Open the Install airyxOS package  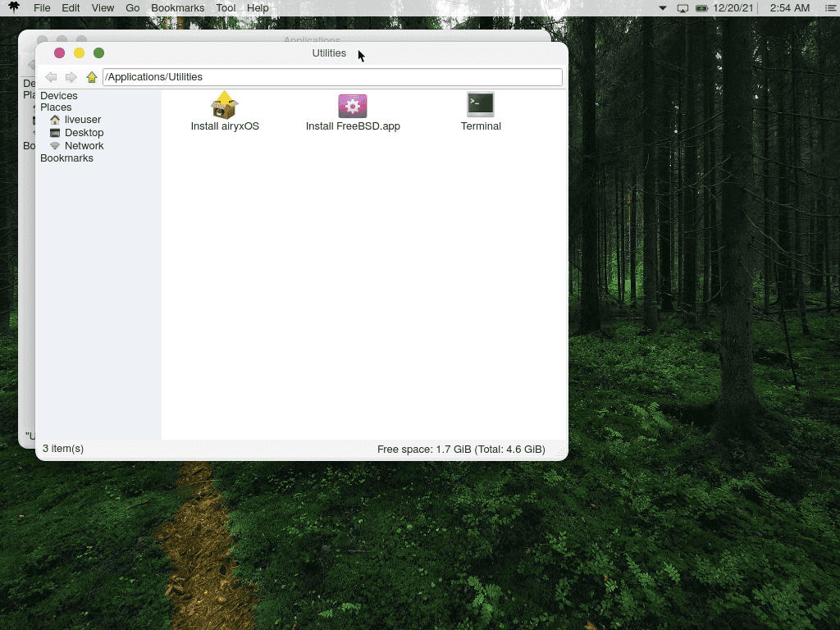pos(224,111)
